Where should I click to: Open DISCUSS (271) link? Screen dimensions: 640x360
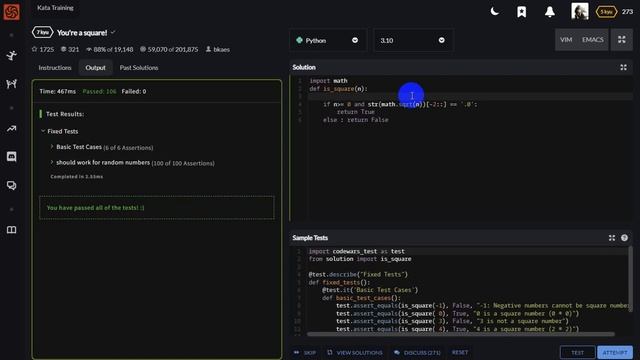coord(417,353)
